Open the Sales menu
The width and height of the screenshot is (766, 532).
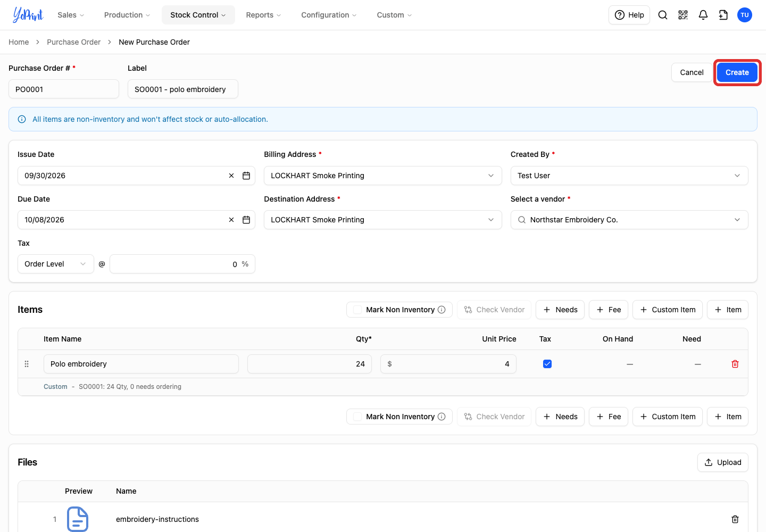click(71, 15)
